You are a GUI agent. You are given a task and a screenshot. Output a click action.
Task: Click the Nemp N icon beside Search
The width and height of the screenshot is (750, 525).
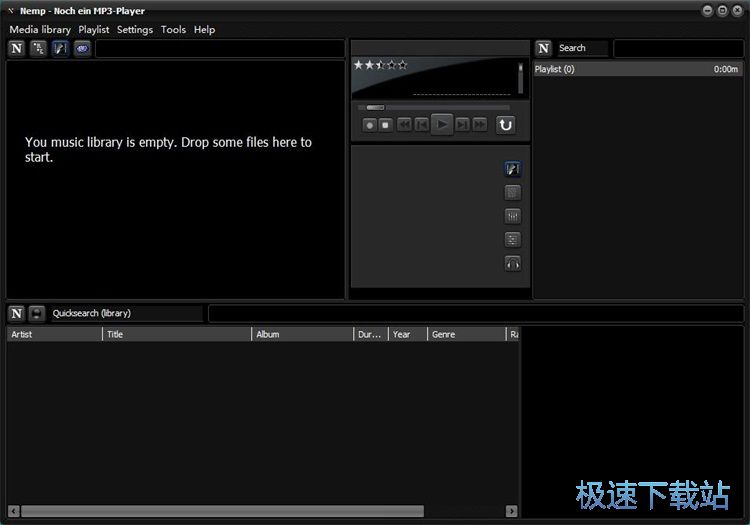[543, 48]
